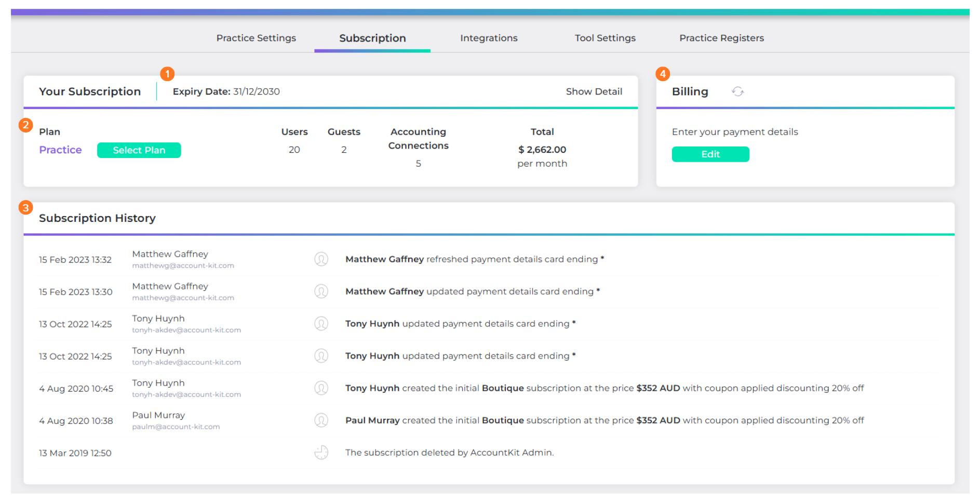Image resolution: width=980 pixels, height=503 pixels.
Task: Open the Practice Settings tab
Action: 256,38
